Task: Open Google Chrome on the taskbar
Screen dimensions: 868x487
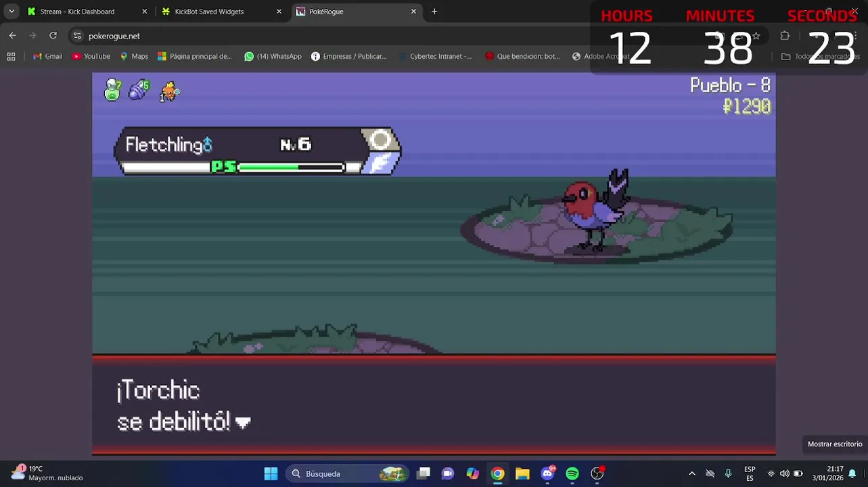Action: 497,473
